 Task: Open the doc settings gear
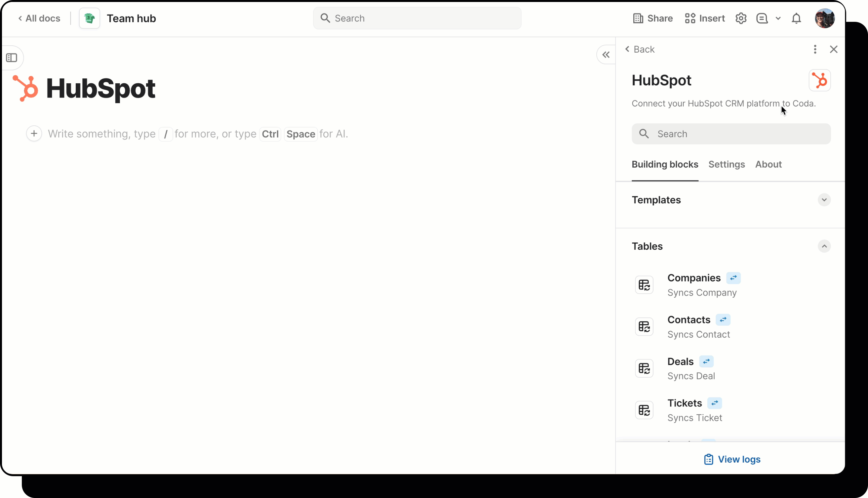point(741,18)
